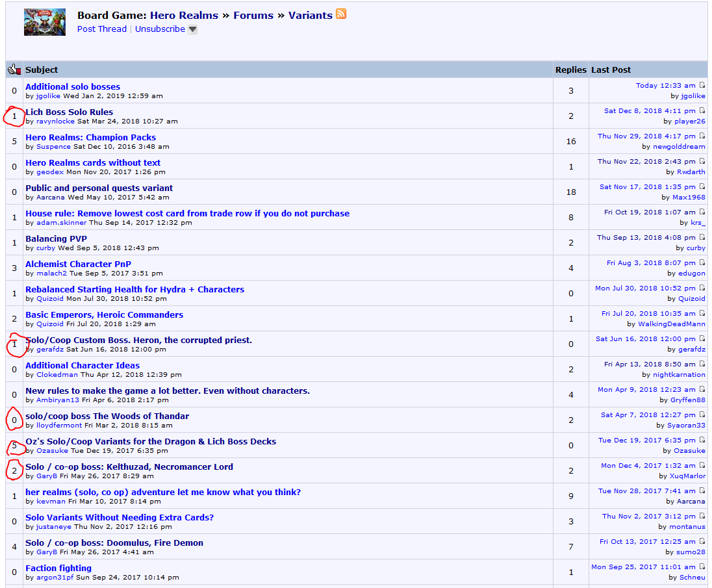View user profile of Suspence

pyautogui.click(x=53, y=147)
